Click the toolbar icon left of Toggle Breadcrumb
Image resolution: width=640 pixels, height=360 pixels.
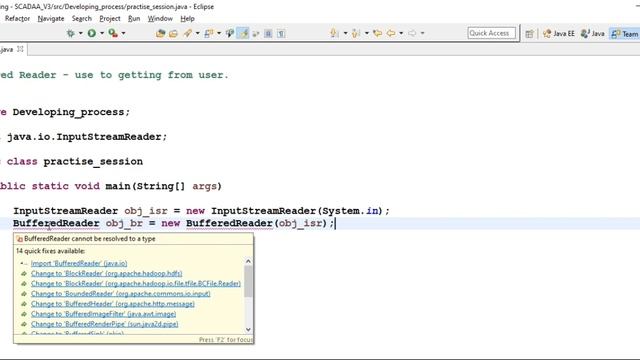click(x=209, y=33)
